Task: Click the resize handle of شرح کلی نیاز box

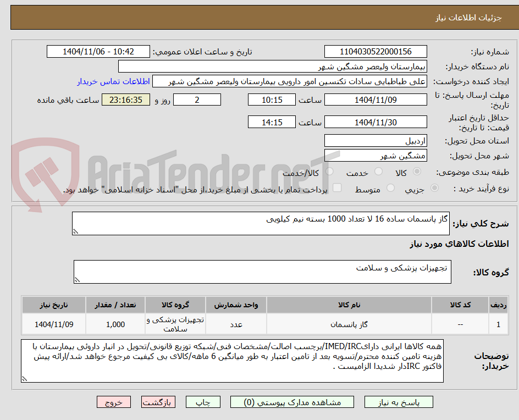Action: coord(75,231)
